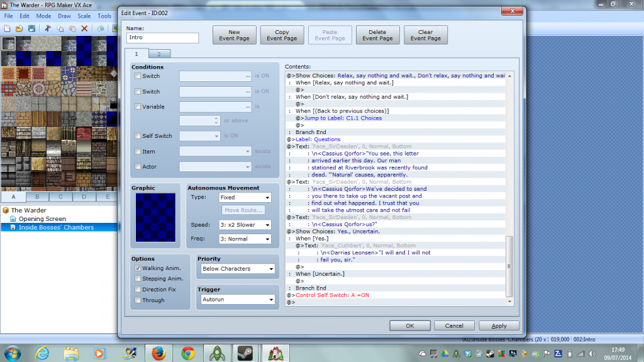Enable the Through option checkbox

pos(138,300)
